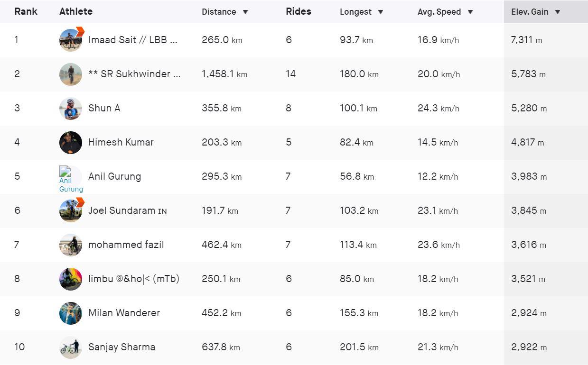Sort leaderboard by Longest ride arrow
588x365 pixels.
click(x=380, y=12)
